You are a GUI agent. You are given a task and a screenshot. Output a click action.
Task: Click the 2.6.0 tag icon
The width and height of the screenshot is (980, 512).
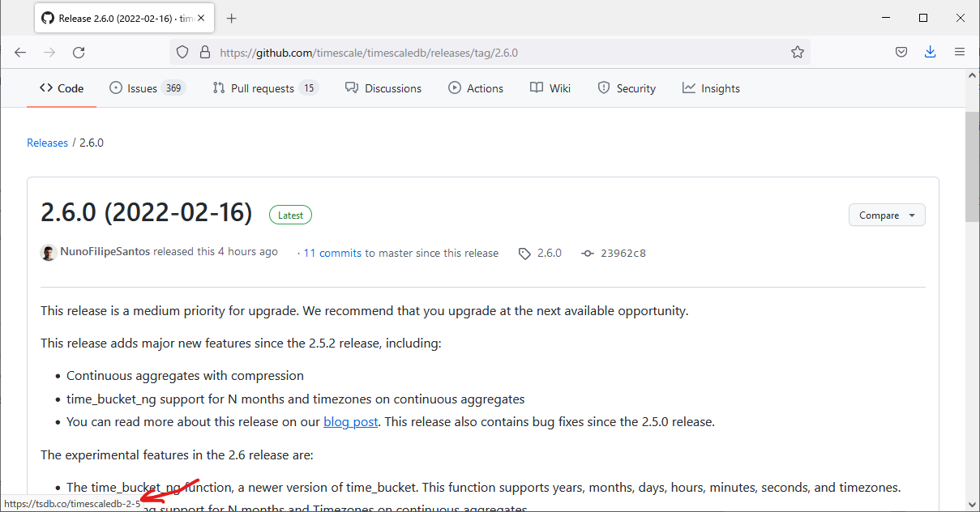click(x=525, y=253)
